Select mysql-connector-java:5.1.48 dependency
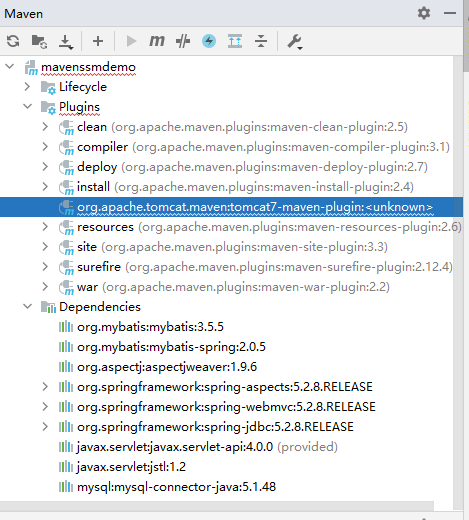The height and width of the screenshot is (520, 469). click(177, 487)
